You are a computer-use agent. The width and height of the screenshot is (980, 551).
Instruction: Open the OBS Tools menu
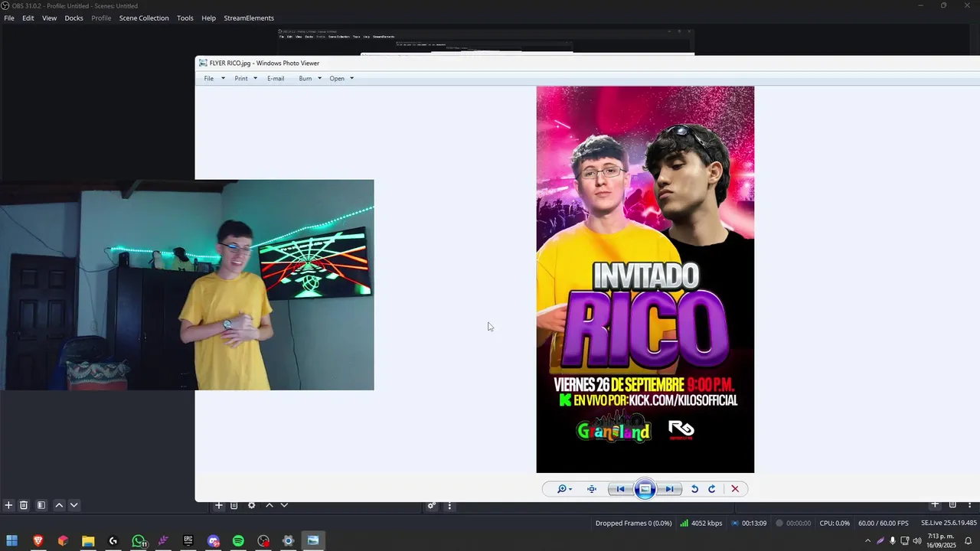click(x=185, y=18)
